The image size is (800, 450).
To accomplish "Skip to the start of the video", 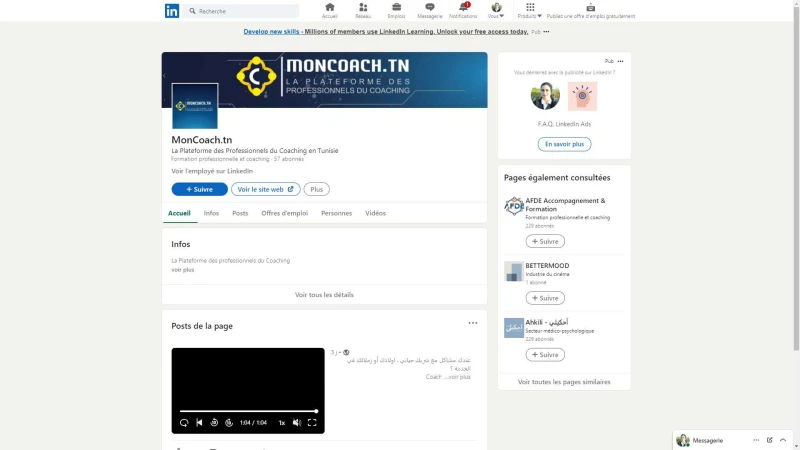I will (199, 422).
